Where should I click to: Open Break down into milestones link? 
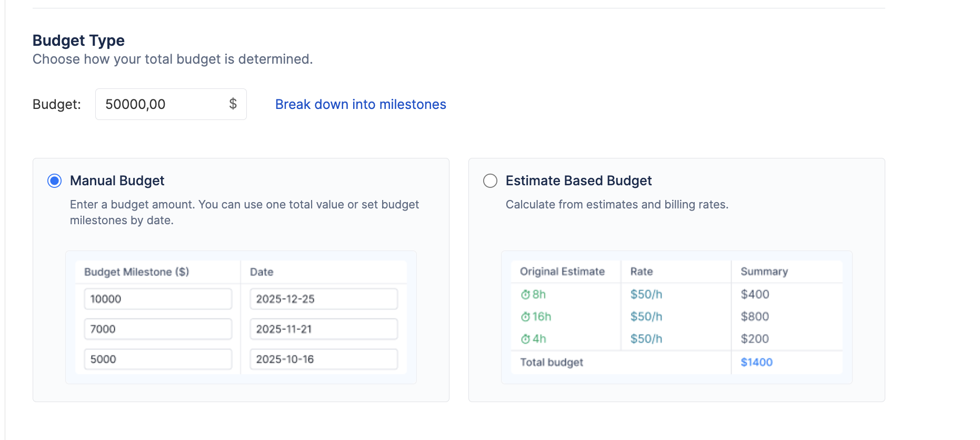point(361,104)
